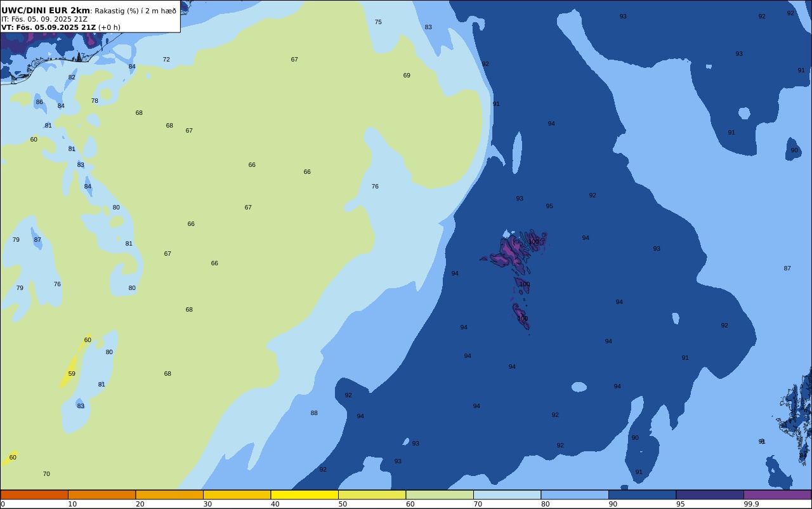
Task: Click the humidity value '75' on the map
Action: tap(378, 22)
